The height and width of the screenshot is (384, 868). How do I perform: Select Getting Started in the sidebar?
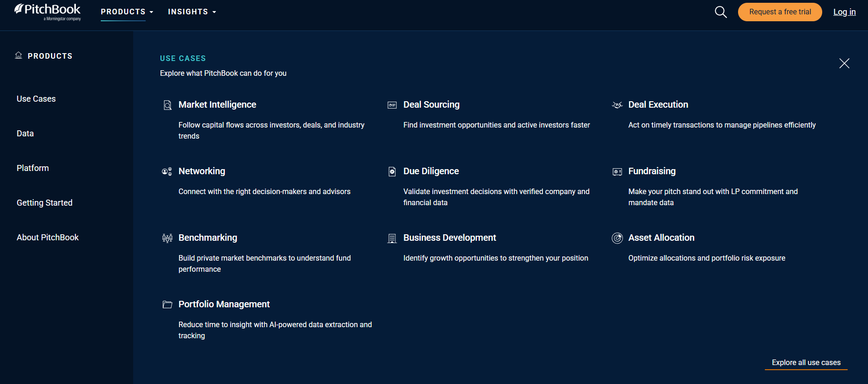tap(44, 203)
